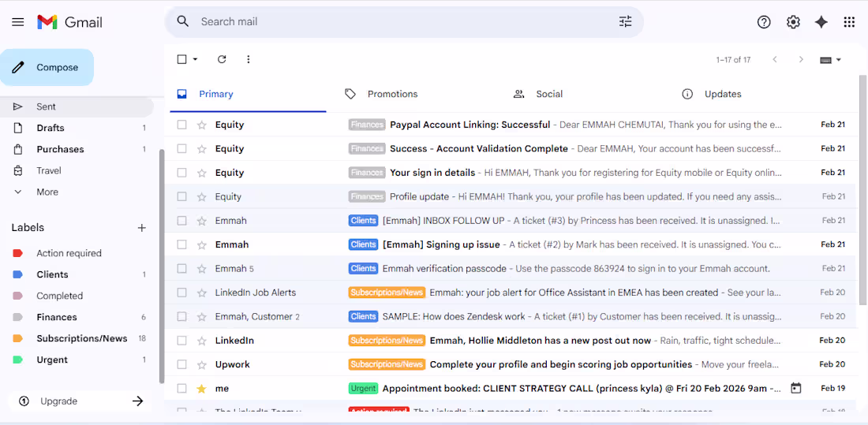
Task: Click the sidebar vertical scrollbar
Action: click(162, 266)
